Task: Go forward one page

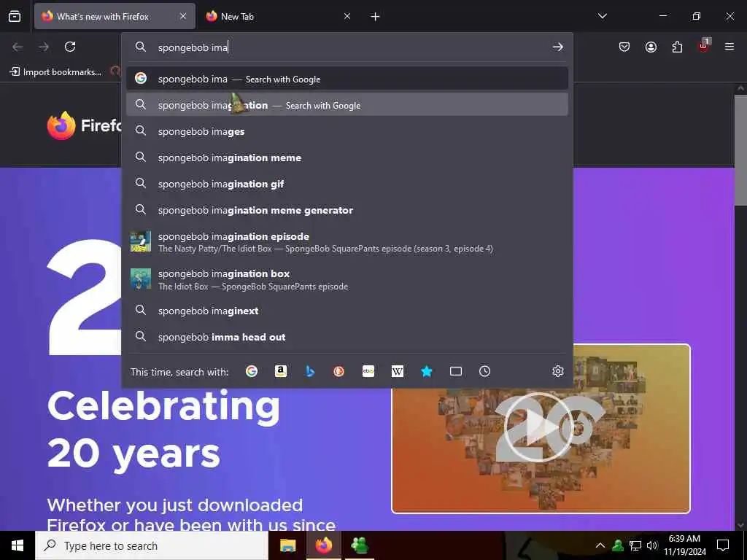Action: (44, 47)
